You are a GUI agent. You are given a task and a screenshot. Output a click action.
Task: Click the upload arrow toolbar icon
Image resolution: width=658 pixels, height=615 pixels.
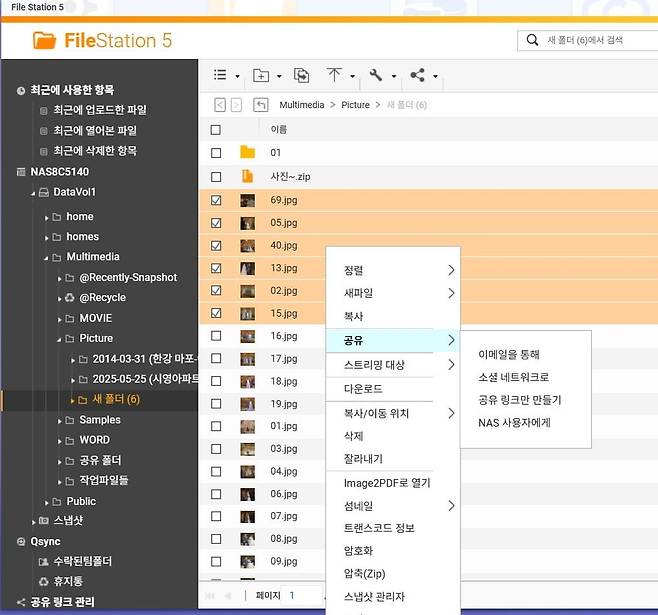335,75
